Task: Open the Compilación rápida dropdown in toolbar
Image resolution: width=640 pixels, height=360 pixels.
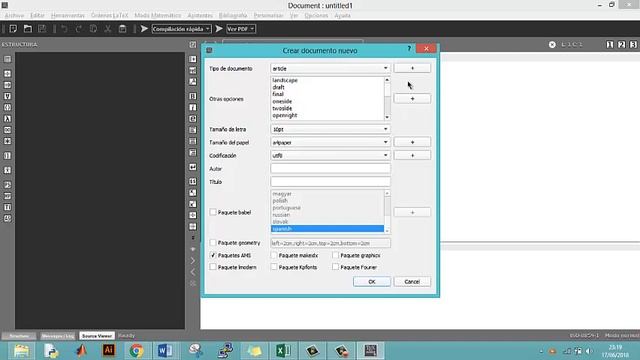Action: click(x=182, y=29)
